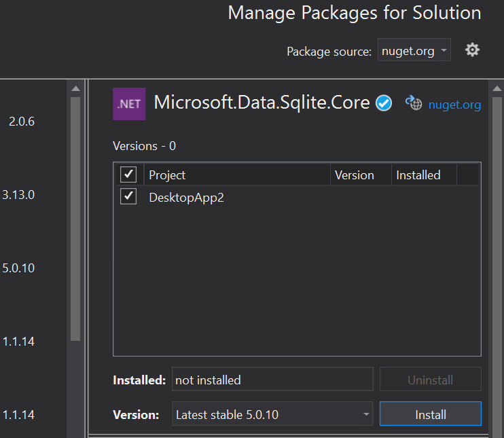This screenshot has width=504, height=438.
Task: Click the Install button
Action: tap(431, 414)
